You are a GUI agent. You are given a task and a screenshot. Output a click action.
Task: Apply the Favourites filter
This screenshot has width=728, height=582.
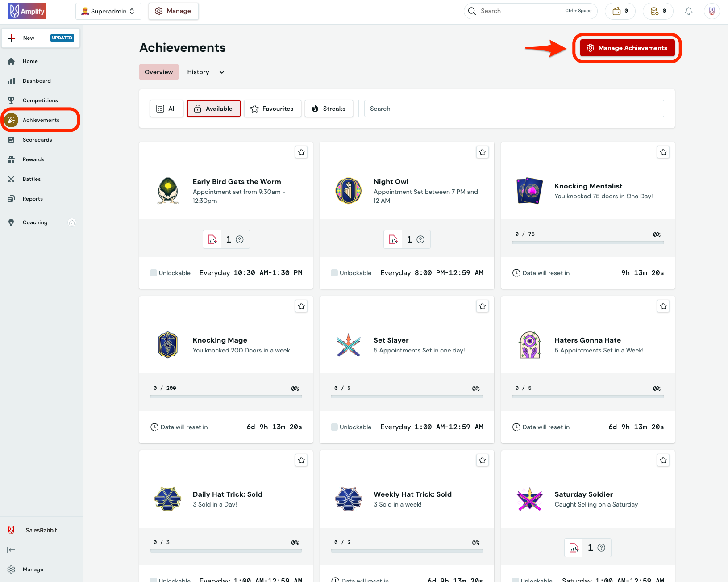point(272,109)
